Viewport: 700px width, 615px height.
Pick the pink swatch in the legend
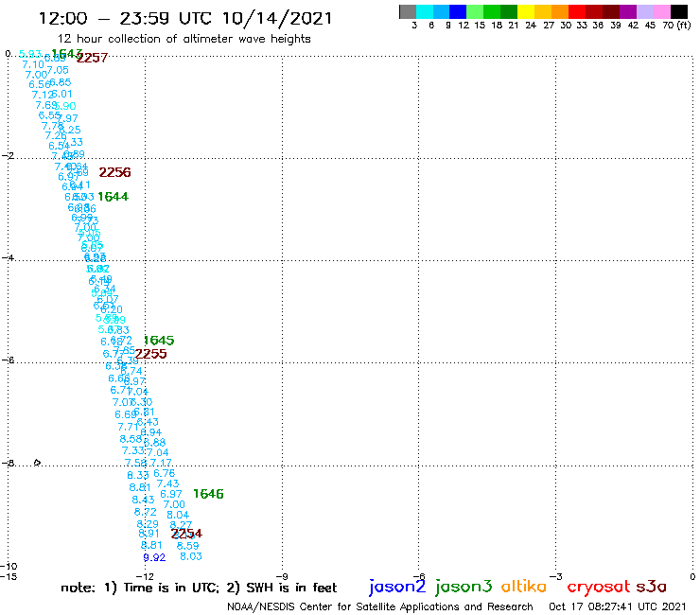(x=661, y=11)
